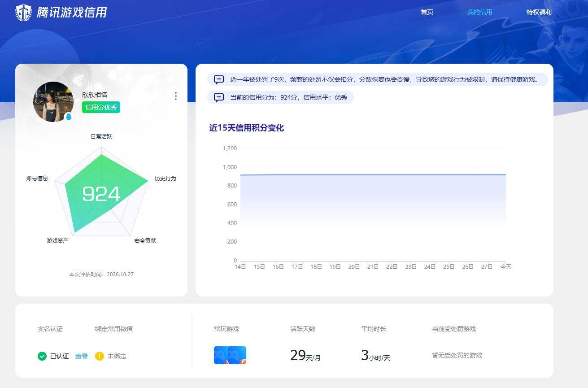588x388 pixels.
Task: Click the 29天/月 active days value
Action: [305, 356]
